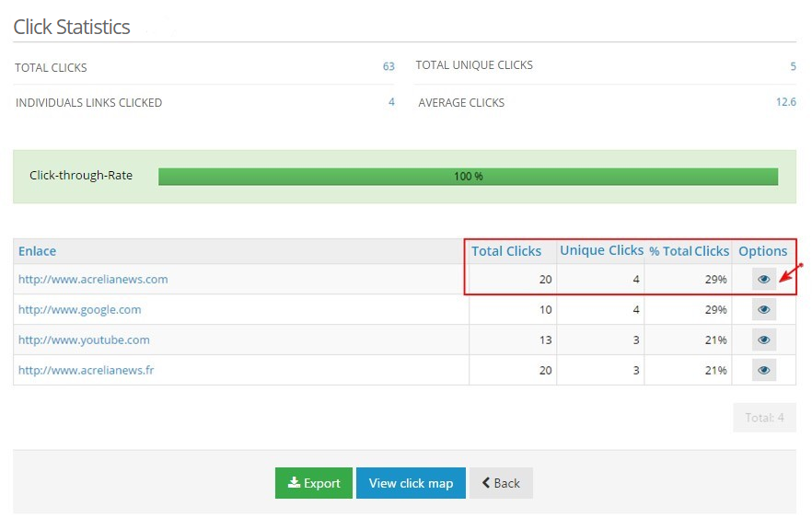Image resolution: width=812 pixels, height=518 pixels.
Task: Open the http://www.google.com link
Action: [80, 309]
